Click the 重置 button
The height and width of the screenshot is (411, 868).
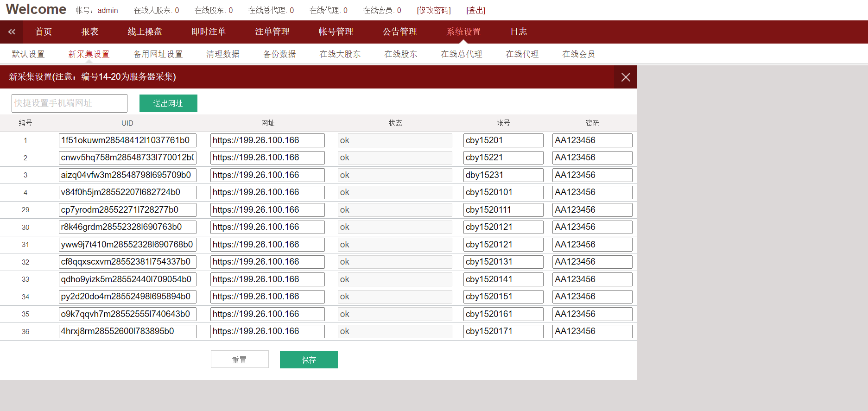coord(240,360)
